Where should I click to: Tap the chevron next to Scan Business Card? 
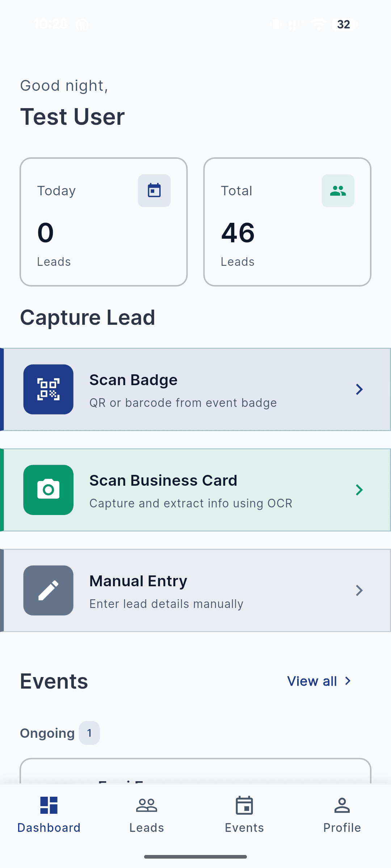point(359,490)
